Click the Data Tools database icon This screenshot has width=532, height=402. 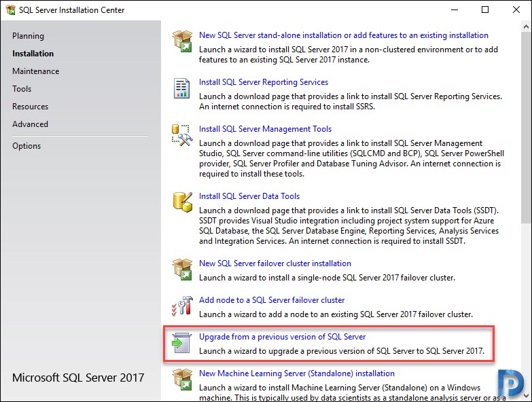point(183,202)
